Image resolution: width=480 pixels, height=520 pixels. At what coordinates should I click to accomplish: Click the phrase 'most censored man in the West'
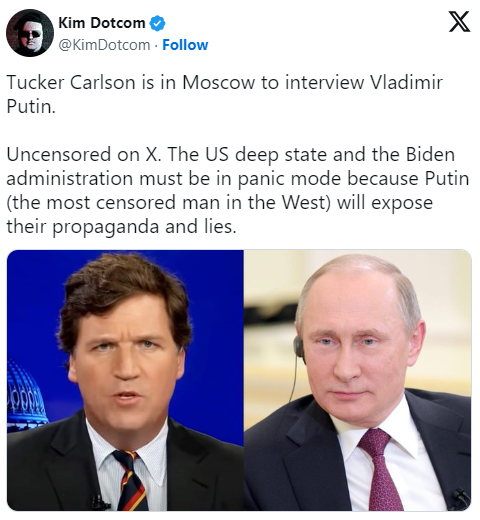pyautogui.click(x=186, y=203)
